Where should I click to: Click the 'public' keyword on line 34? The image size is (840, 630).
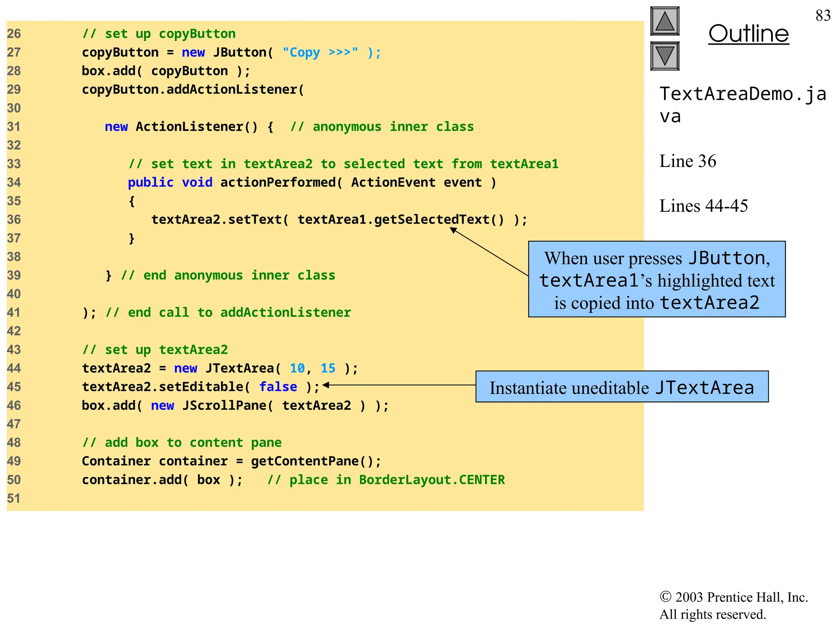click(x=151, y=183)
